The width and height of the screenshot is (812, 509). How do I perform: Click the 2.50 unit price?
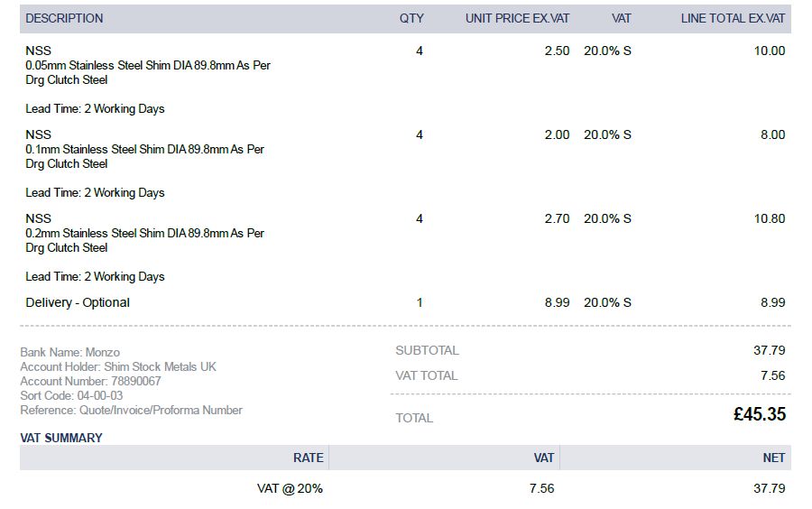557,51
